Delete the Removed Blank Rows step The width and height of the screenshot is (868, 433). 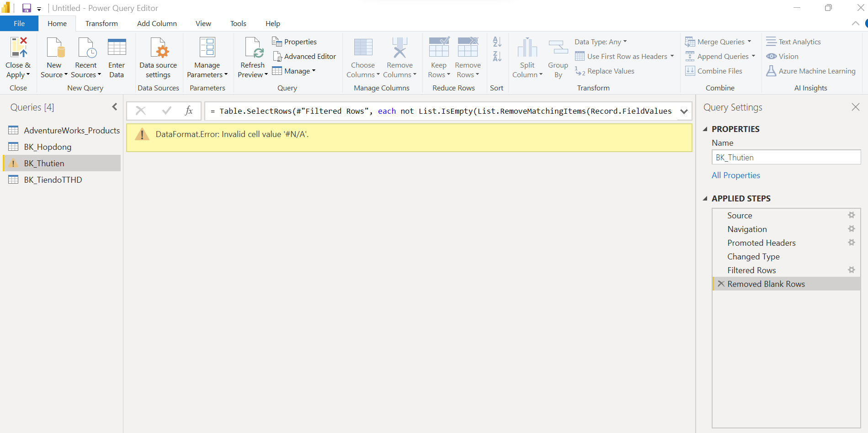click(721, 284)
